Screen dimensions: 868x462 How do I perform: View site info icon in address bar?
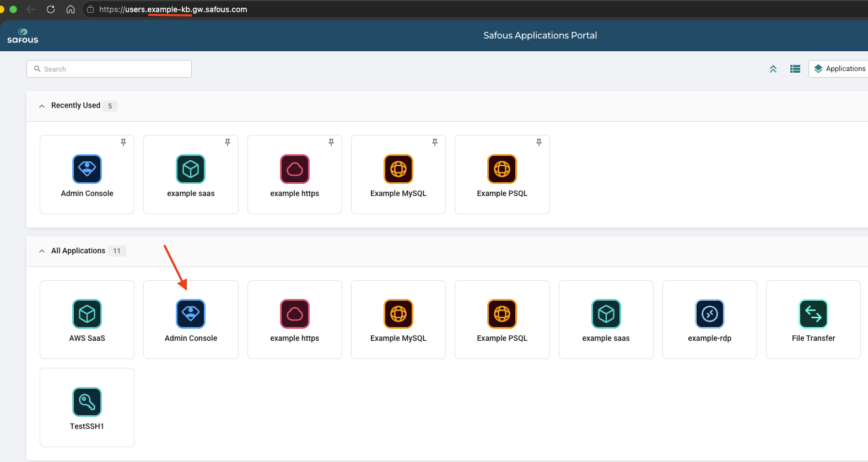90,9
